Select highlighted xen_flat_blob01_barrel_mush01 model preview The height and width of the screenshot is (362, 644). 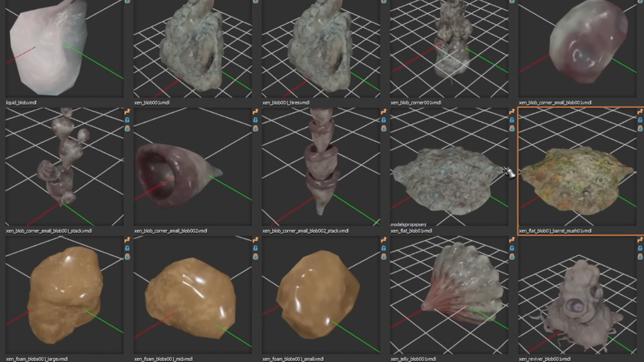577,167
